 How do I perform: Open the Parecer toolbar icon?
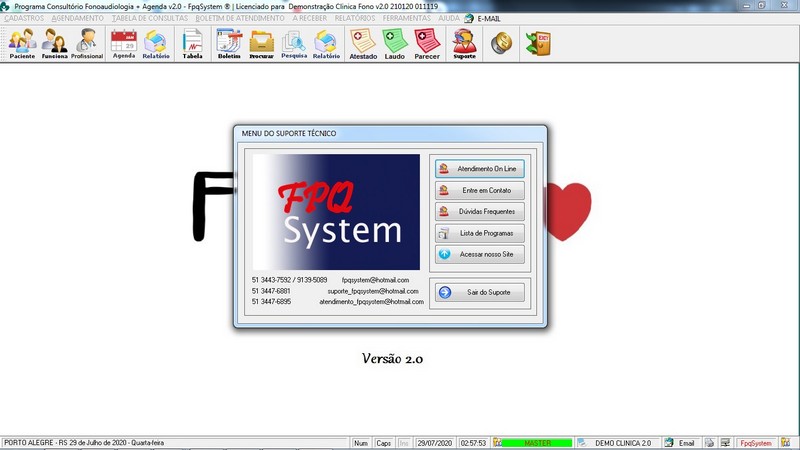coord(428,43)
